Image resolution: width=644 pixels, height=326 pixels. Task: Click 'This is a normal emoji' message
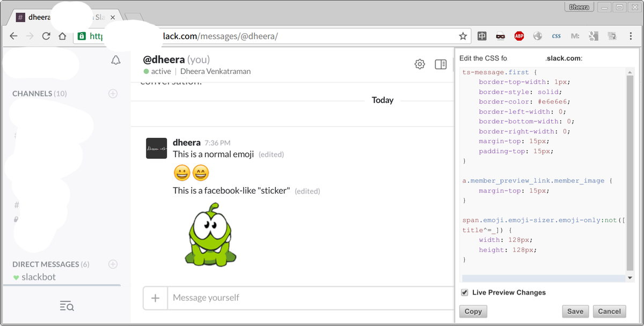coord(213,154)
